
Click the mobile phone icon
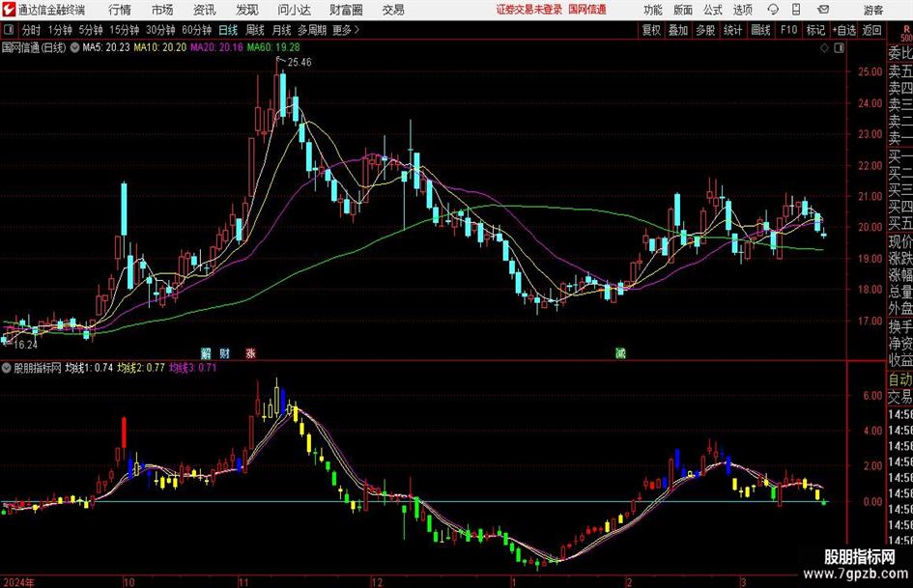(x=796, y=10)
